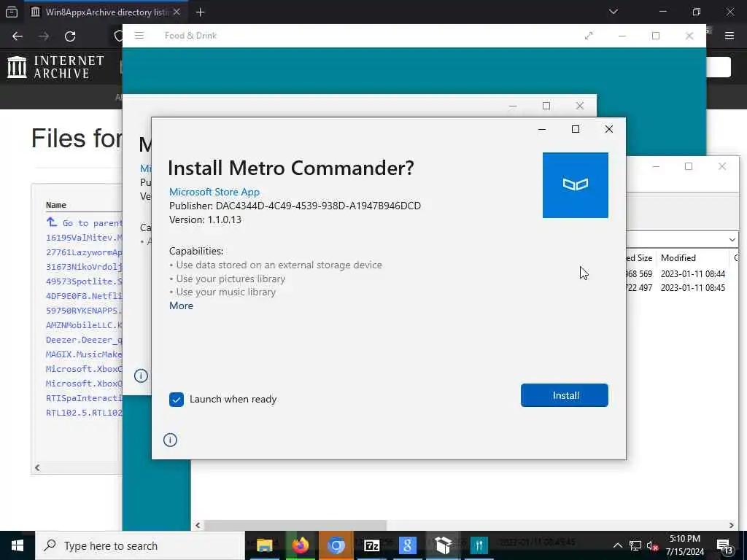Click the left arrow of the file listing scrollbar
747x560 pixels.
click(37, 467)
